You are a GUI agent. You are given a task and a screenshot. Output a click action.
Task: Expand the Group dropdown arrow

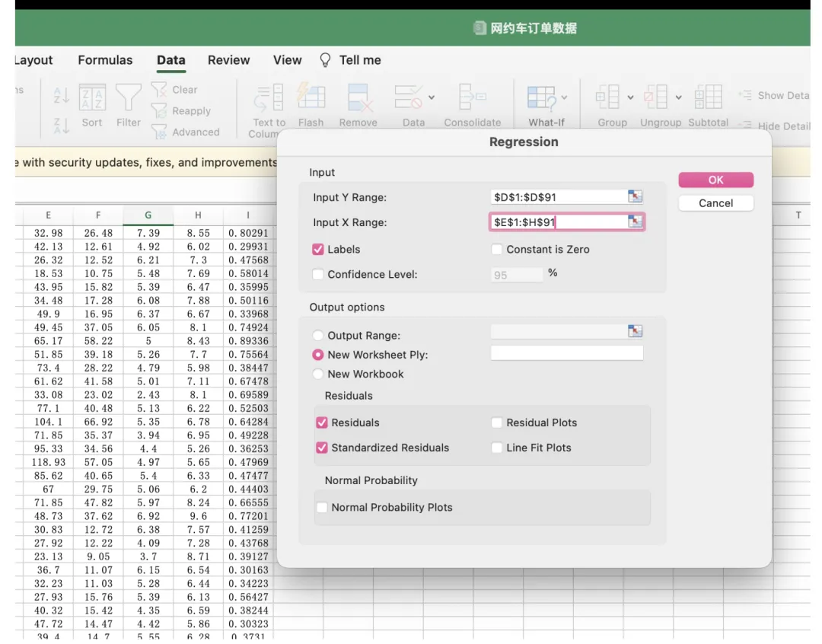pyautogui.click(x=631, y=97)
